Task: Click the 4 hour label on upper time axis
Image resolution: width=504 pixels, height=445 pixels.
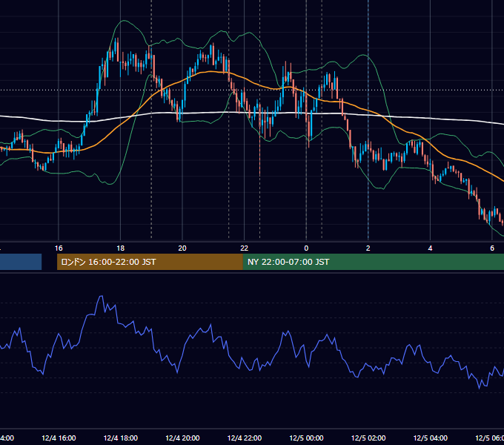Action: (430, 248)
